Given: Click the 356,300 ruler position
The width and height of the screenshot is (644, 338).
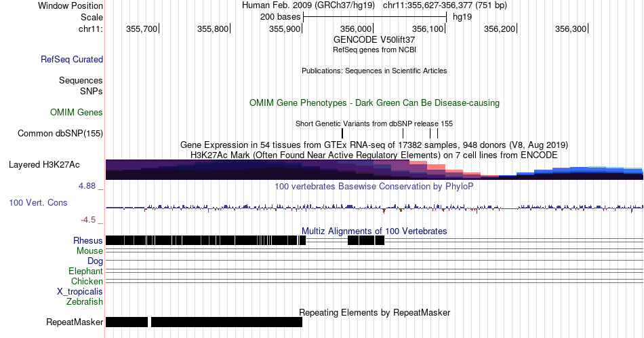Looking at the screenshot, I should point(571,29).
